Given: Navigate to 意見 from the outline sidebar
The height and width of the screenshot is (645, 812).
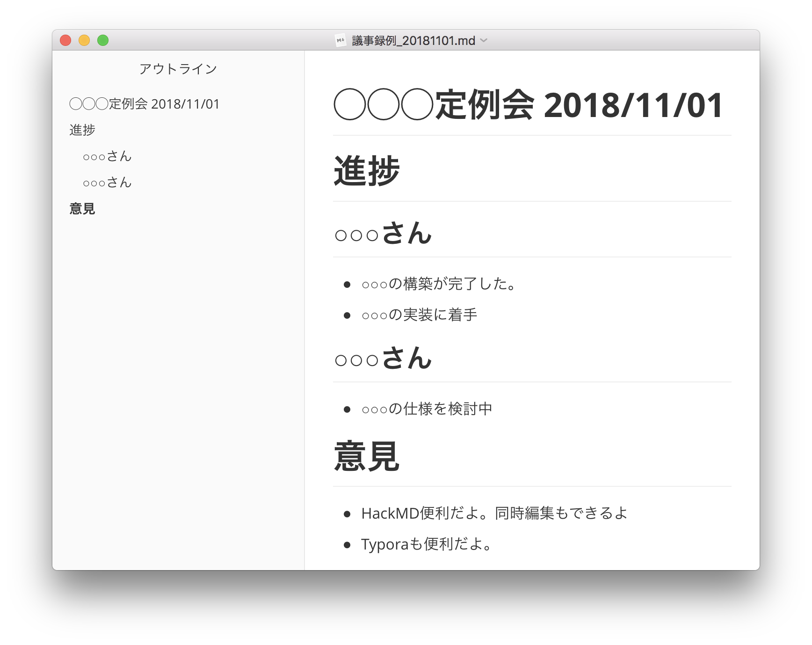Looking at the screenshot, I should pyautogui.click(x=82, y=209).
